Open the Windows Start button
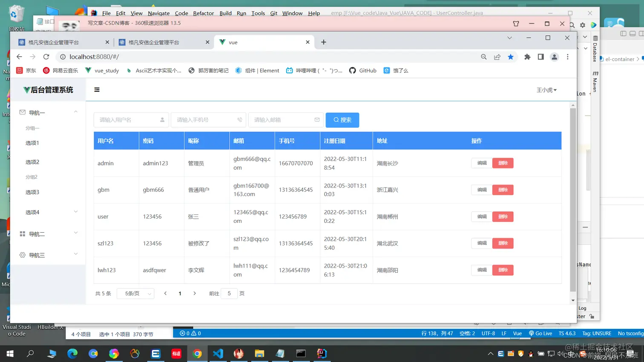This screenshot has height=362, width=644. (x=10, y=353)
